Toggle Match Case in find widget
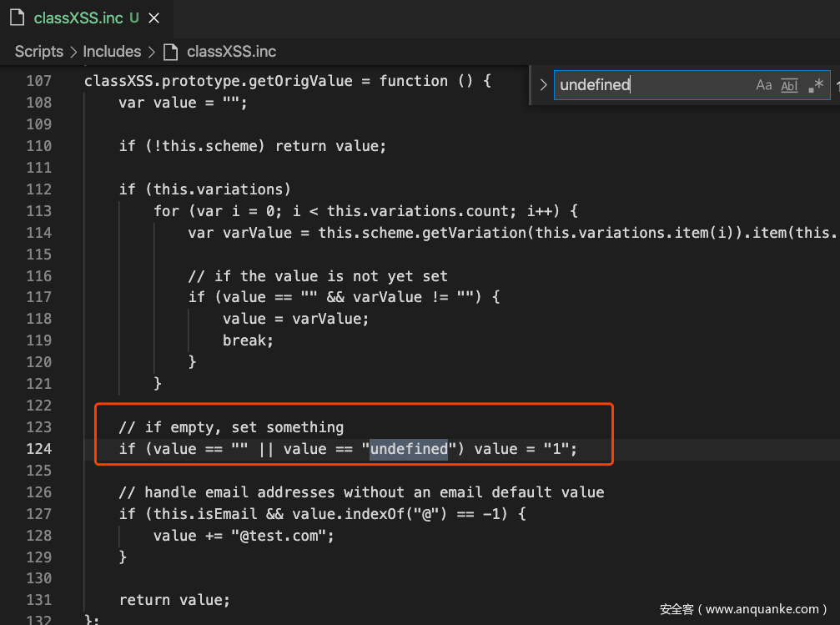Screen dimensions: 840x625 [x=763, y=85]
